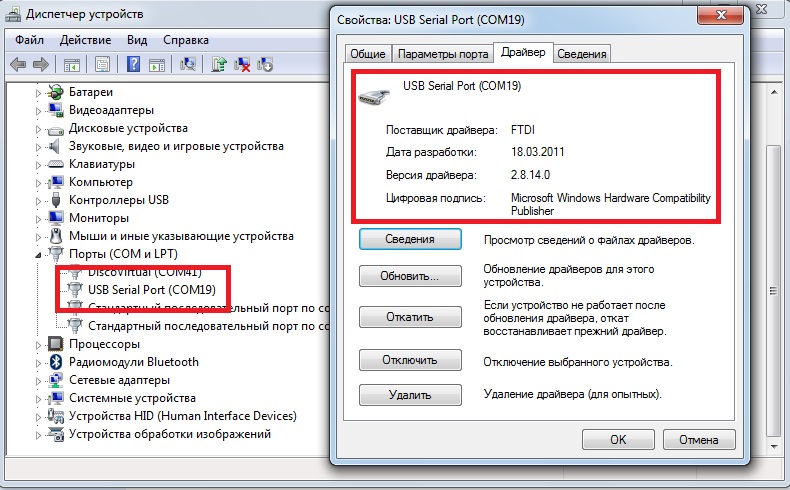Open the Файл menu
Screen dimensions: 790x490
click(29, 40)
